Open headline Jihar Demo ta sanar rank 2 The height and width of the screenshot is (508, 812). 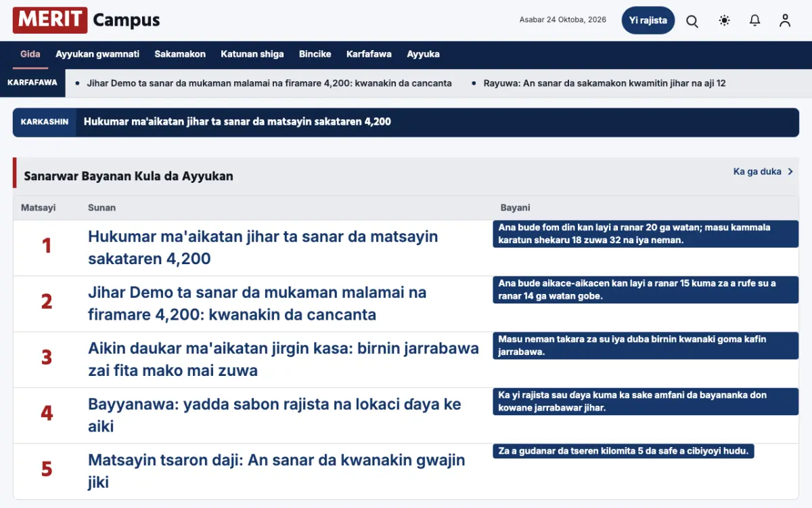[257, 303]
